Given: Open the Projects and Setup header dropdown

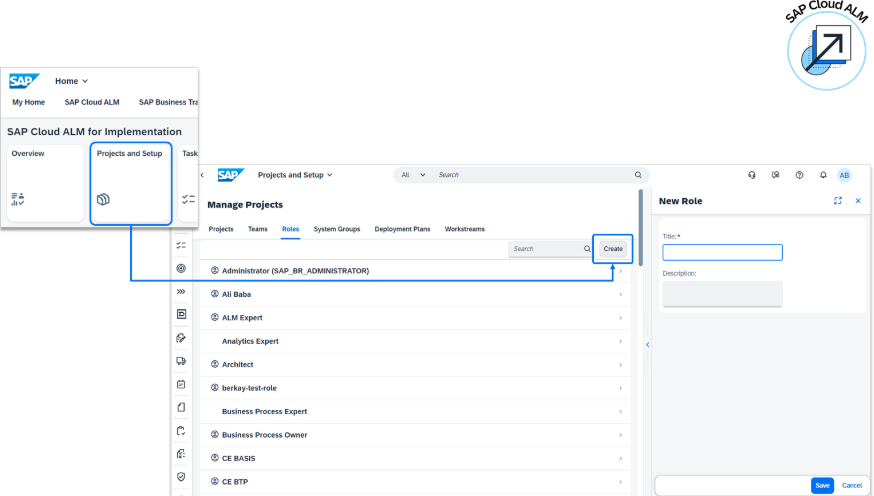Looking at the screenshot, I should click(295, 175).
